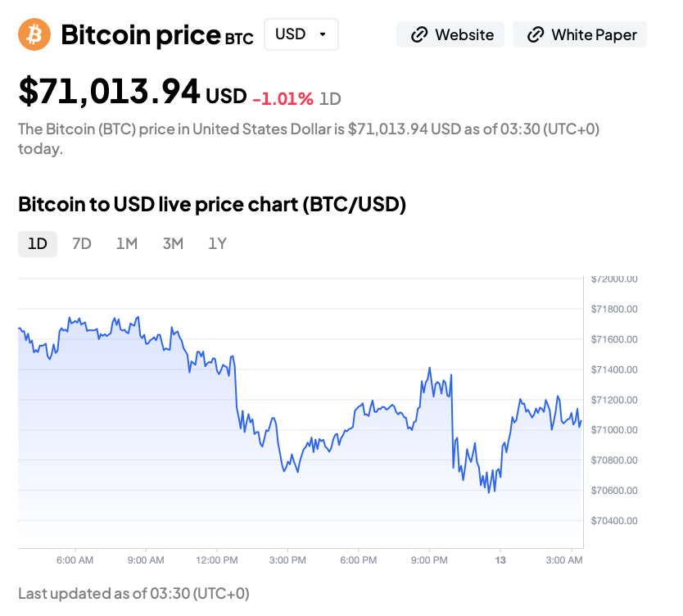Click the caret arrow in the USD selector
This screenshot has height=616, width=683.
click(x=323, y=34)
